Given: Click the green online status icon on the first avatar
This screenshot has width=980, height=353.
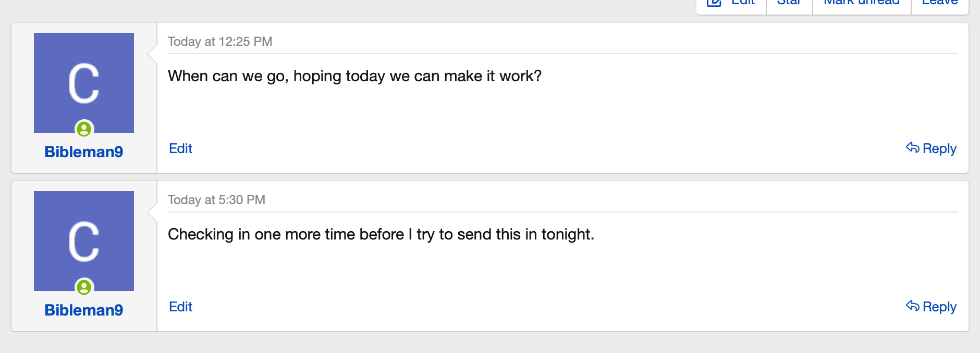Looking at the screenshot, I should coord(84,129).
